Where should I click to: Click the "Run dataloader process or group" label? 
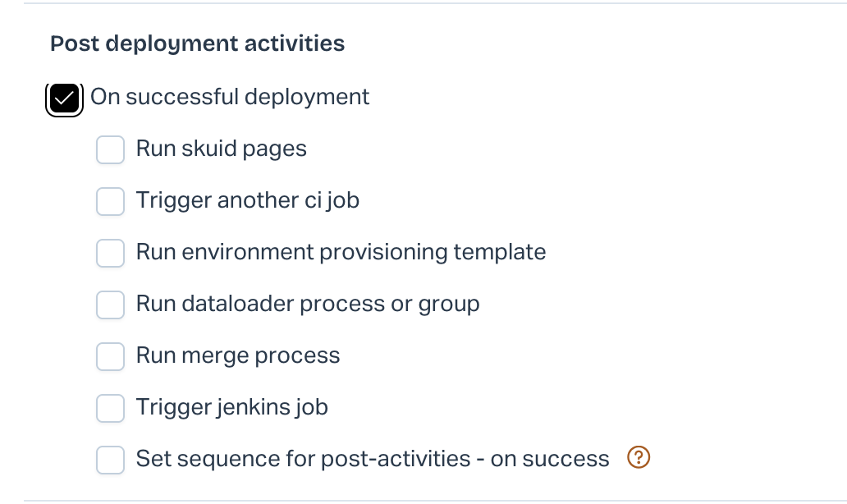coord(308,304)
